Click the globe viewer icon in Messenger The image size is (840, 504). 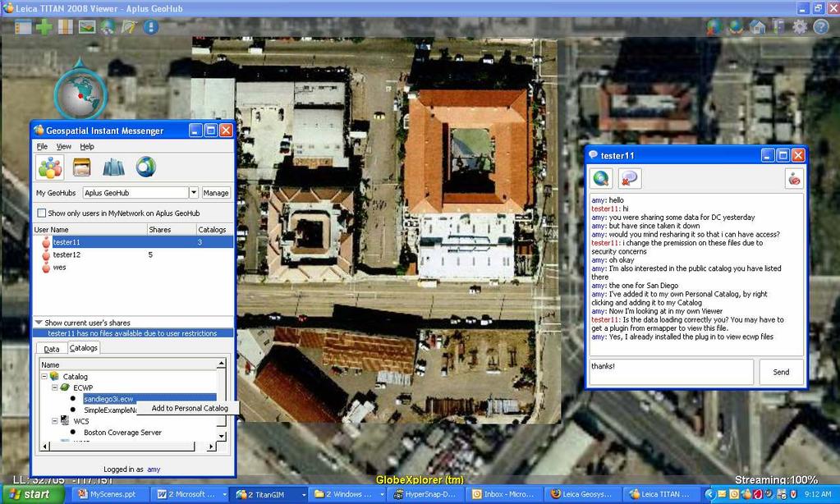click(145, 167)
